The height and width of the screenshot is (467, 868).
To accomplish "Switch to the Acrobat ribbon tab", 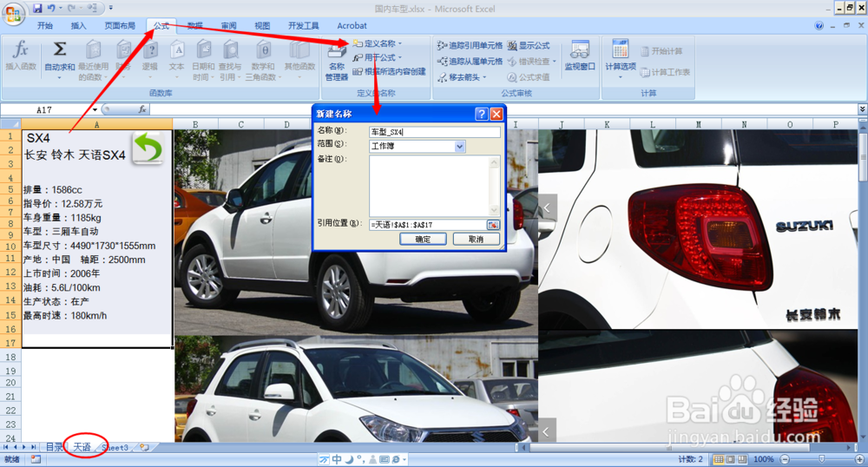I will point(352,25).
